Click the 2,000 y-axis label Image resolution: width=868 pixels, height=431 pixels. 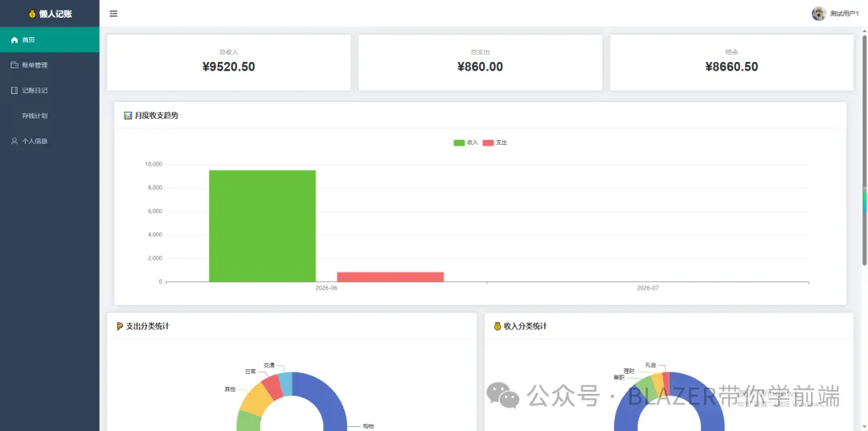click(x=155, y=258)
